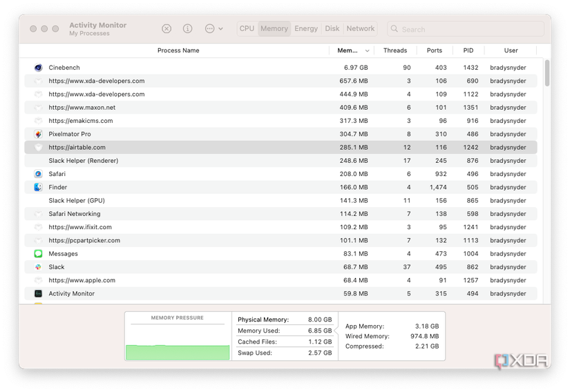This screenshot has height=392, width=570.
Task: Sort by Threads column header
Action: (395, 50)
